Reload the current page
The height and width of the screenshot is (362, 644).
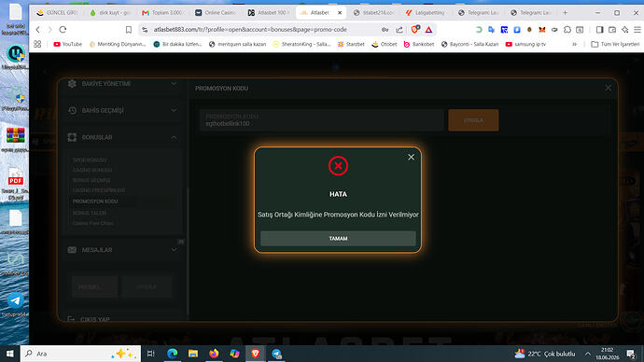point(63,30)
